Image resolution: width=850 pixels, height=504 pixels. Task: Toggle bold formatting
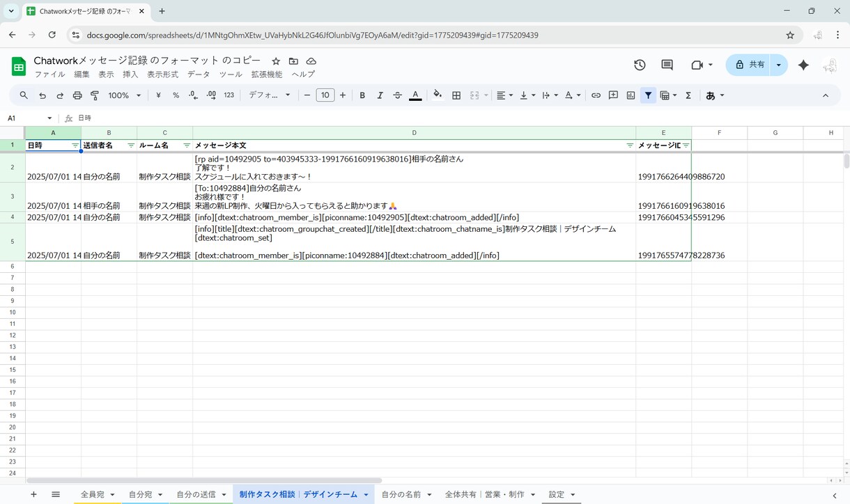362,95
